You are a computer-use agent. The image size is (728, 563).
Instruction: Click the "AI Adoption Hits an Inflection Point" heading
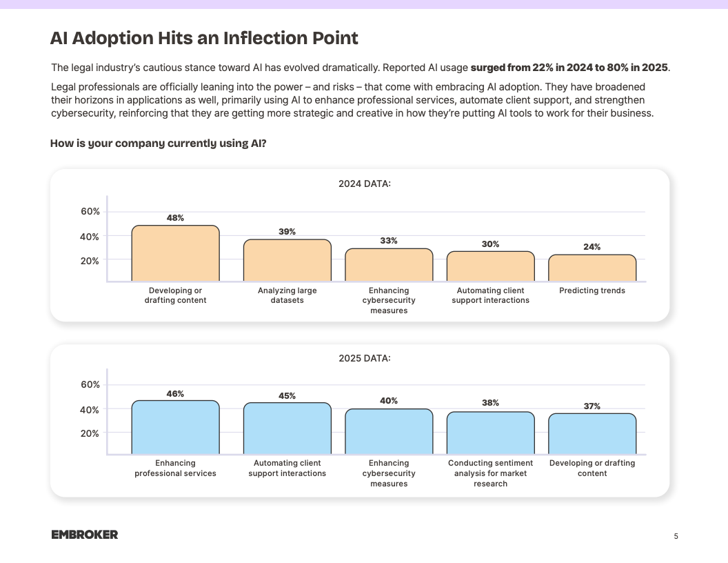coord(204,38)
